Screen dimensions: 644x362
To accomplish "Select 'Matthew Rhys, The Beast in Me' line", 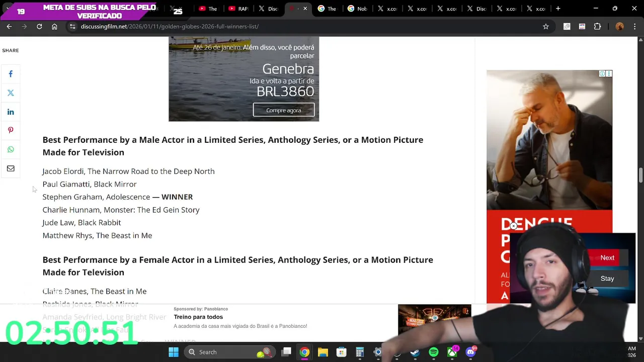I will click(97, 235).
